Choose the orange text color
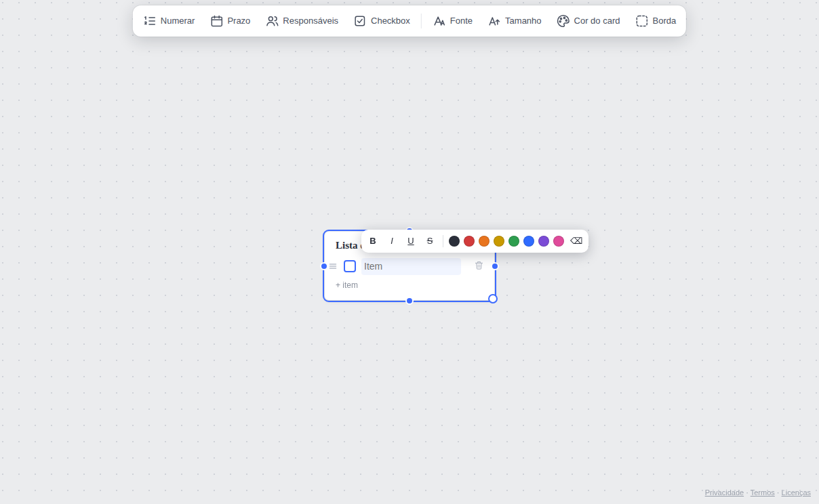This screenshot has height=504, width=819. point(484,241)
